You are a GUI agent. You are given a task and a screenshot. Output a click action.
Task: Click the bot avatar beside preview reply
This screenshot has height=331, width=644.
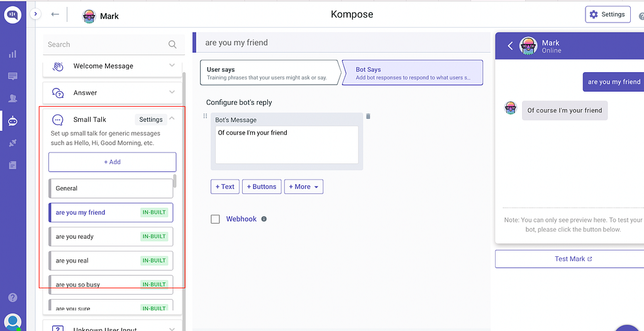click(511, 108)
